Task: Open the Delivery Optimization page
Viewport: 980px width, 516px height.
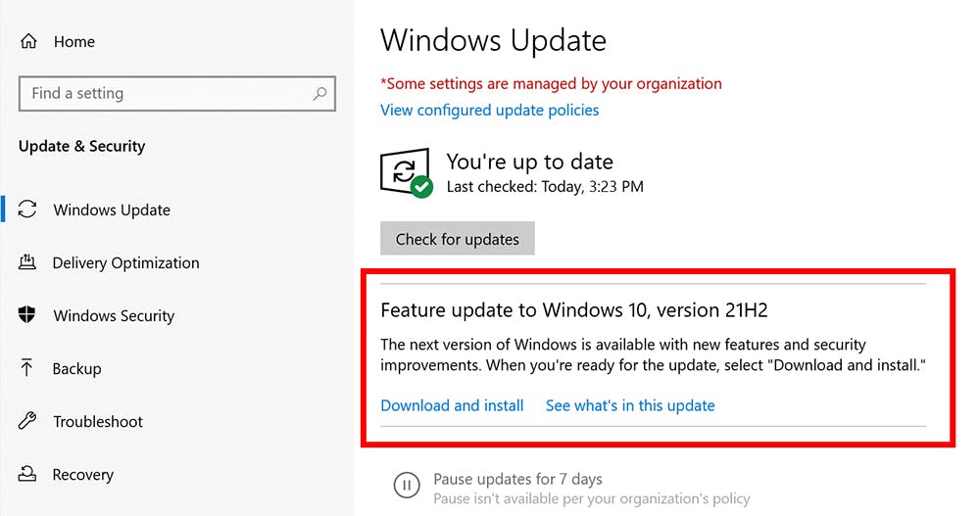Action: tap(125, 262)
